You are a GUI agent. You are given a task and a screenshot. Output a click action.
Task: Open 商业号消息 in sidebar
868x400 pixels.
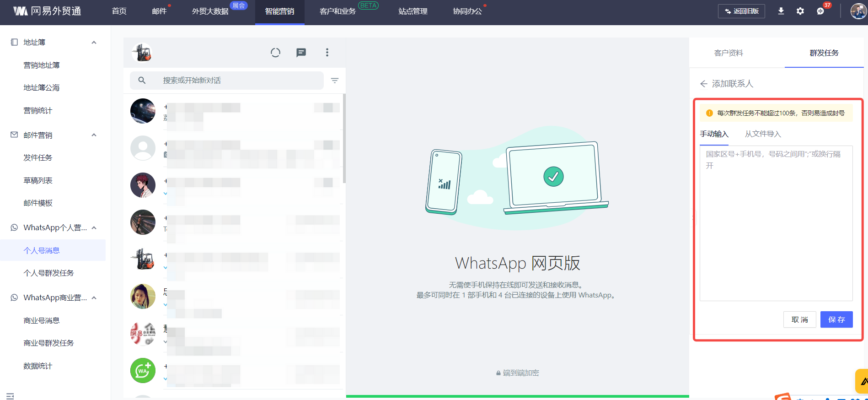(42, 320)
